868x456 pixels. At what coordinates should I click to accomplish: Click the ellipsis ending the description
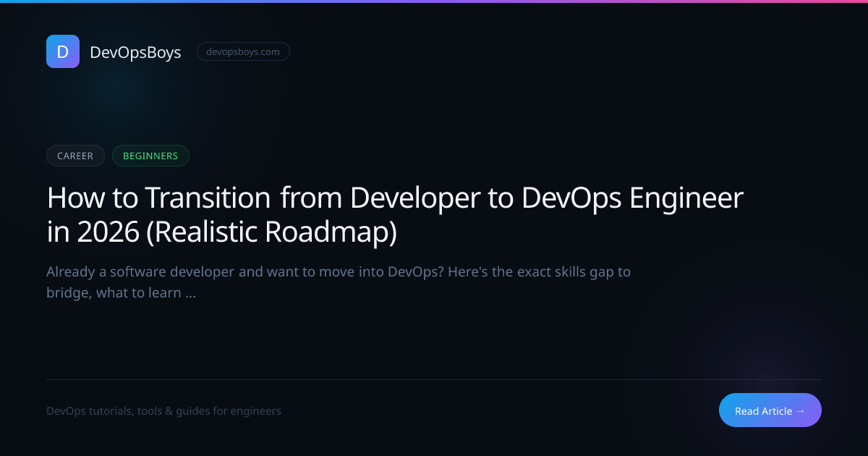tap(190, 293)
